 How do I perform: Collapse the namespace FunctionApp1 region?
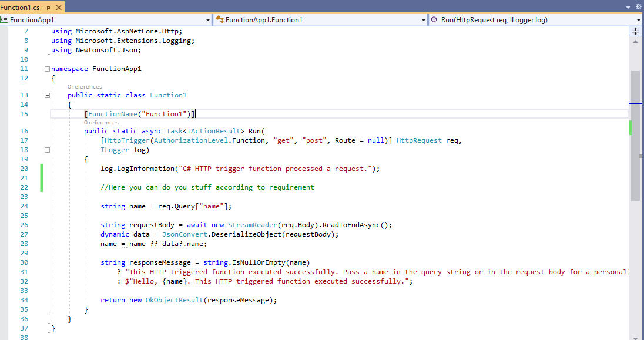point(46,69)
